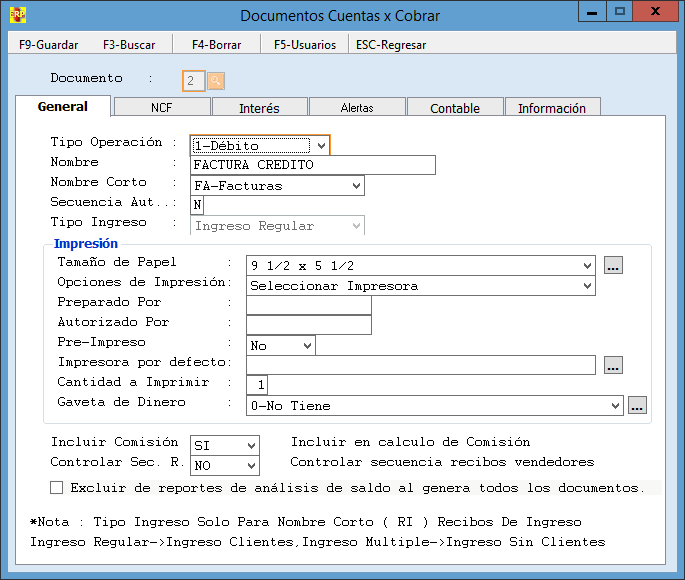The width and height of the screenshot is (685, 580).
Task: Expand Opciones de Impresión dropdown
Action: (587, 285)
